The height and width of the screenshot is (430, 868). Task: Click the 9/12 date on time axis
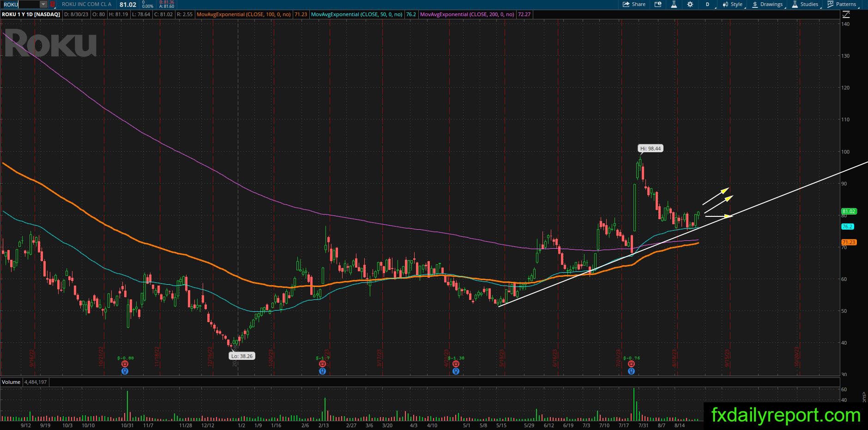point(26,425)
